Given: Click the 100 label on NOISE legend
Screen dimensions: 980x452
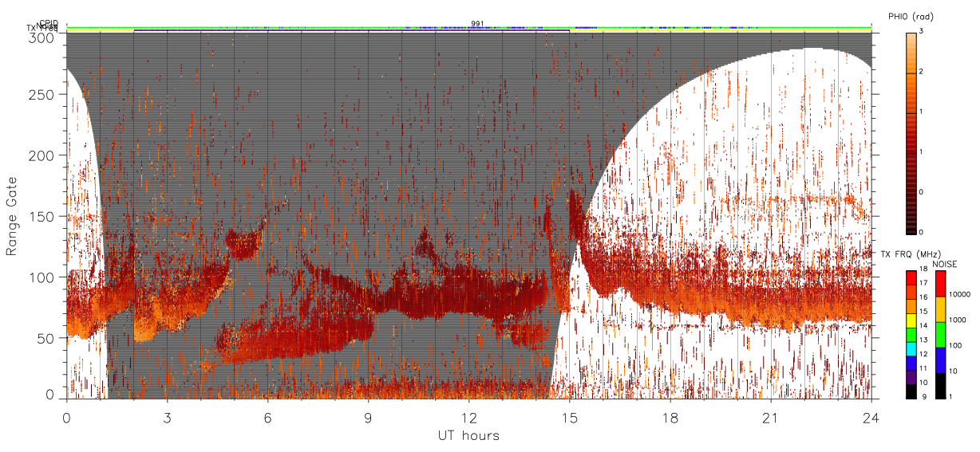Looking at the screenshot, I should 955,345.
